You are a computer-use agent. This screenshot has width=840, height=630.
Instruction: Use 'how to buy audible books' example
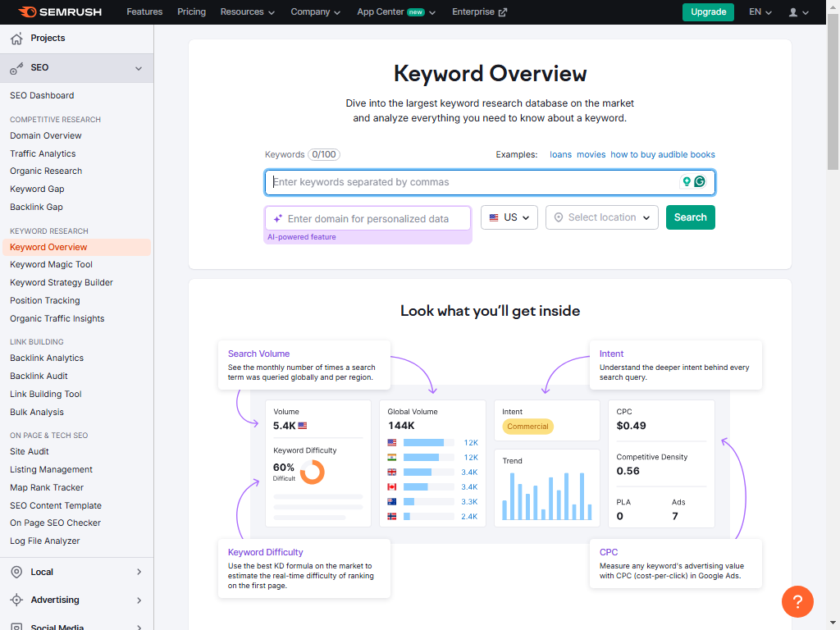663,155
